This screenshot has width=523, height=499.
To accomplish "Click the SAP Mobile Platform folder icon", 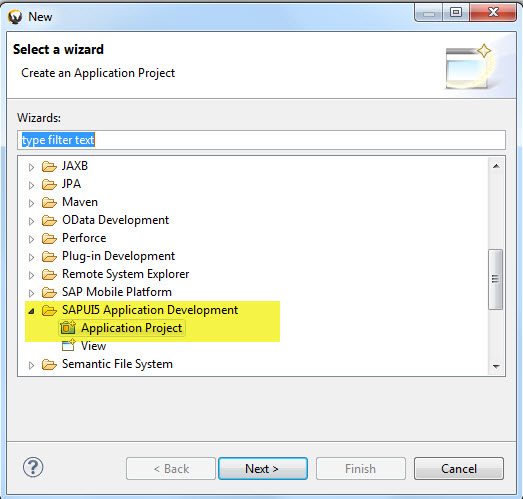I will point(49,293).
